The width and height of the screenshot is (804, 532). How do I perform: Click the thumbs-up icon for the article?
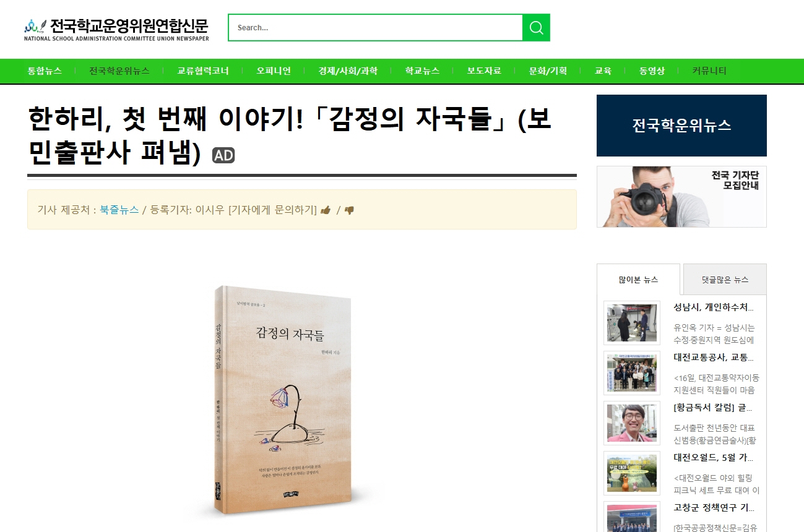pyautogui.click(x=326, y=210)
